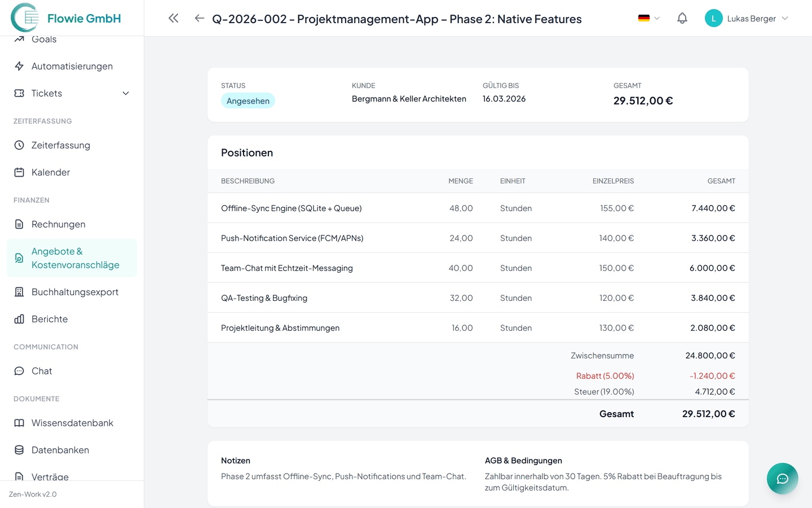Expand the Tickets submenu chevron

(x=126, y=93)
